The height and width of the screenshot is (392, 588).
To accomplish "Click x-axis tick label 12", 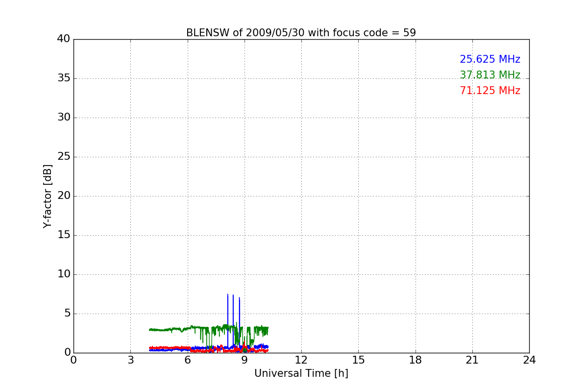I will point(301,360).
